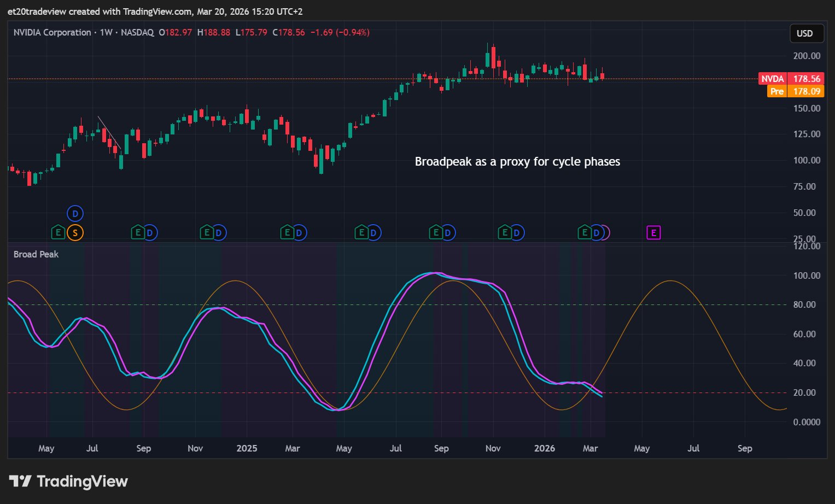Image resolution: width=835 pixels, height=504 pixels.
Task: Click the change value −1.69 (−0.94%)
Action: [340, 32]
